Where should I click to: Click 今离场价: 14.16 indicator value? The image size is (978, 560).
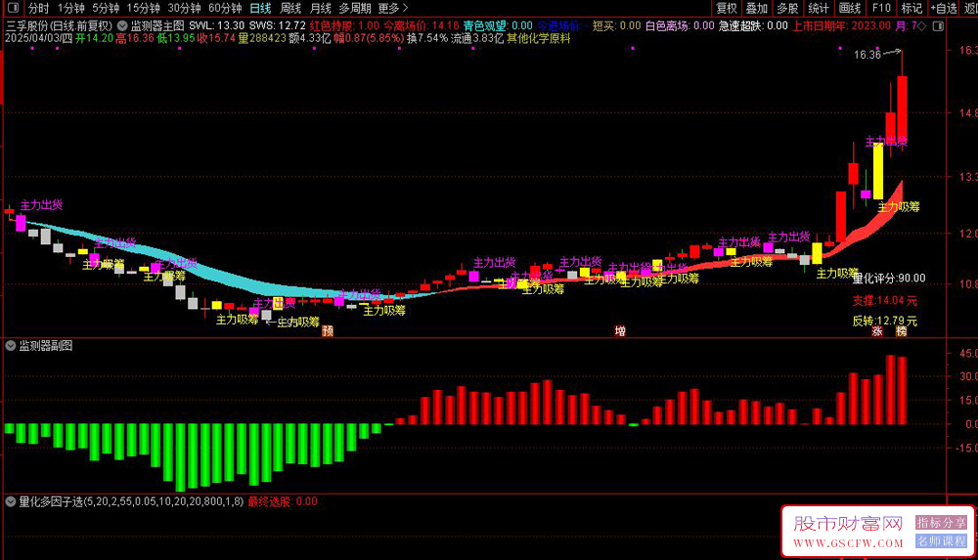pyautogui.click(x=421, y=26)
